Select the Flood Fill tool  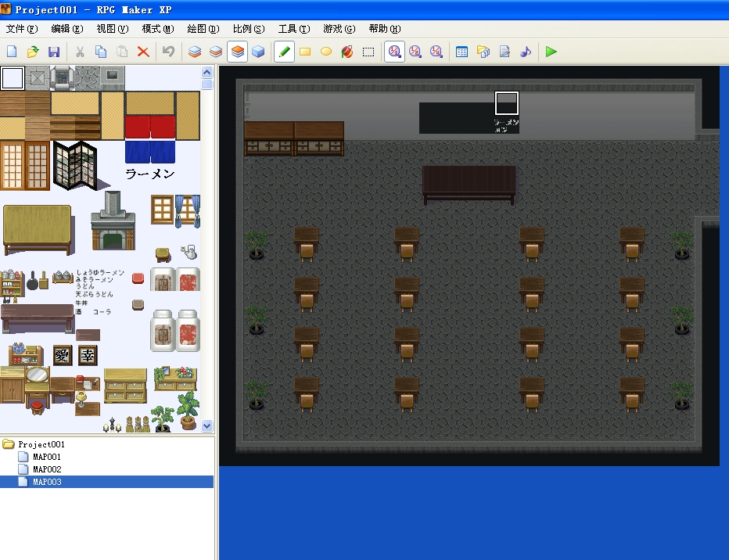(x=347, y=52)
